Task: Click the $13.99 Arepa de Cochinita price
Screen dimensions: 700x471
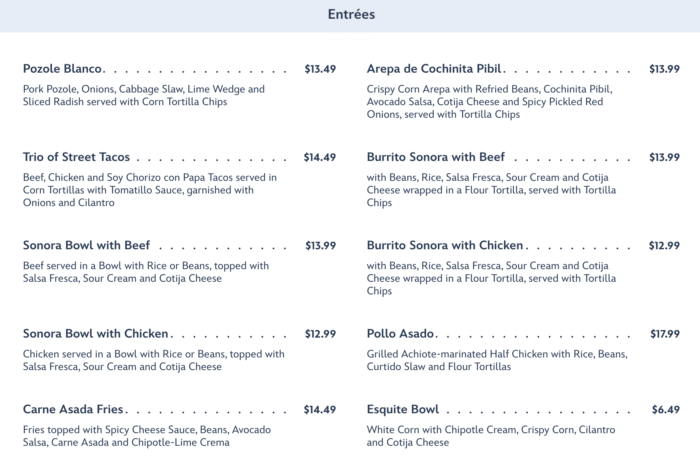Action: [x=664, y=69]
